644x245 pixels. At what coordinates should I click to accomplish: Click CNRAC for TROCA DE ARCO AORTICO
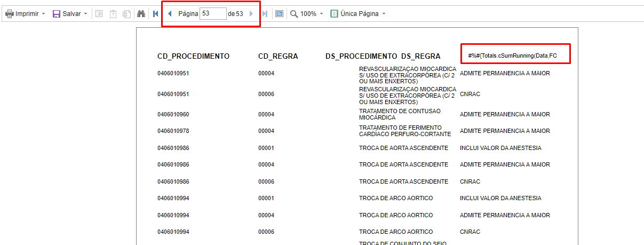(470, 232)
